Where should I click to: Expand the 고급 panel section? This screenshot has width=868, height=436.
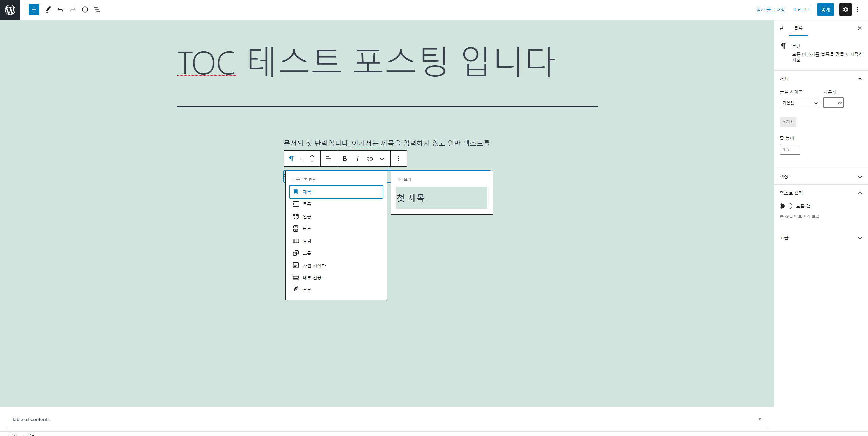click(821, 238)
